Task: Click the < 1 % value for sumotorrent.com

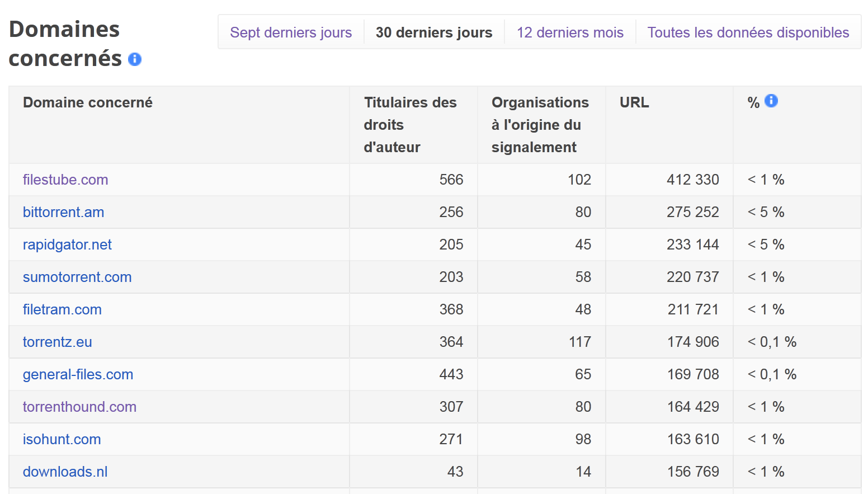Action: coord(766,277)
